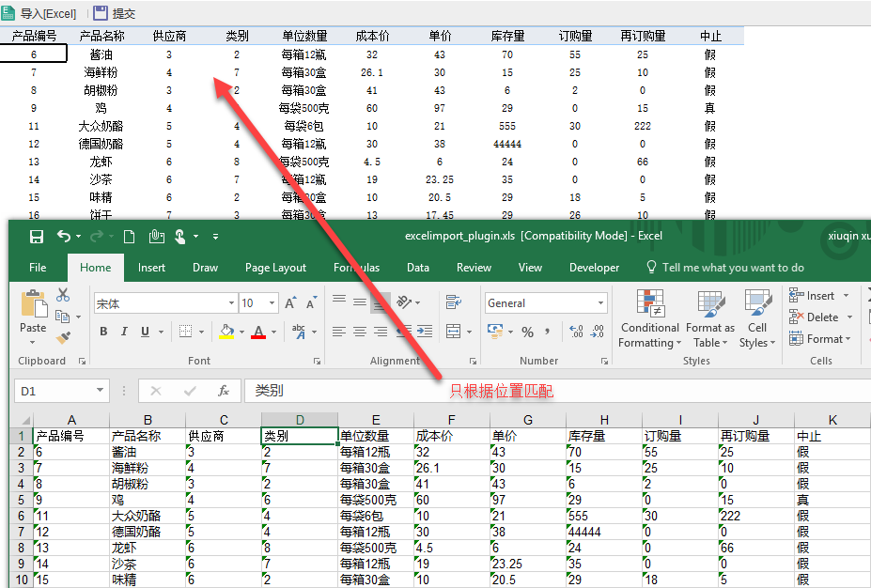Toggle Underline formatting
Image resolution: width=871 pixels, height=588 pixels.
click(145, 332)
